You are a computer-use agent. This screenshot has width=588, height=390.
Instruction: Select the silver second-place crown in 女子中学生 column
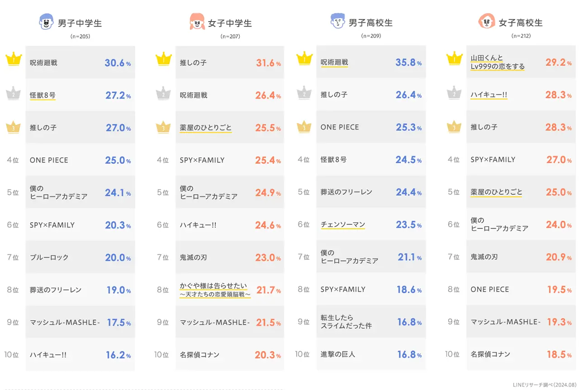(163, 93)
